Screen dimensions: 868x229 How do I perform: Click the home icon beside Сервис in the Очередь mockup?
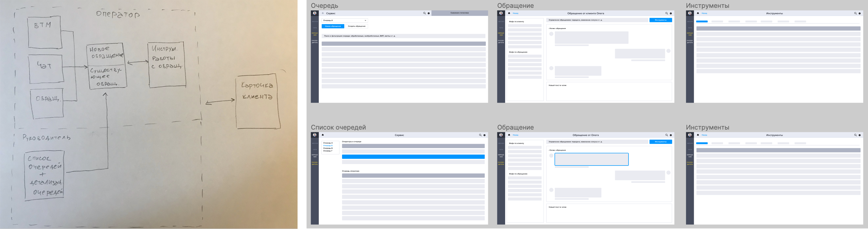pyautogui.click(x=323, y=13)
